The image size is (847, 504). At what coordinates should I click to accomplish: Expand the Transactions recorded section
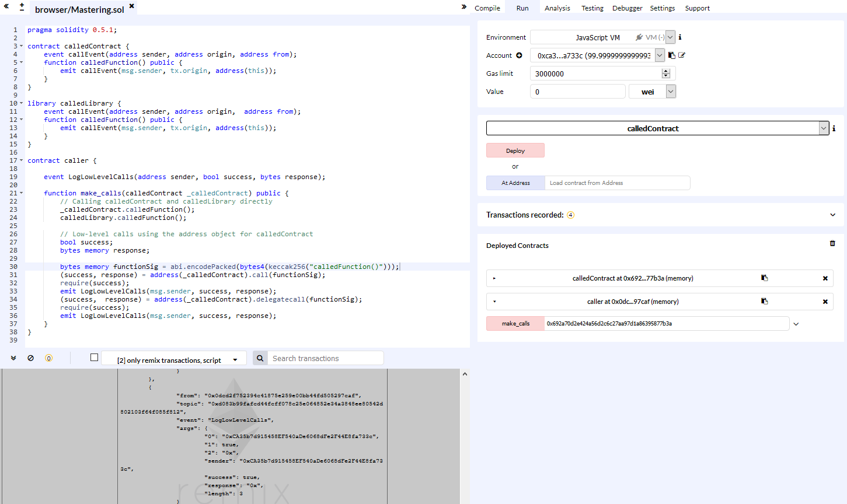(833, 215)
